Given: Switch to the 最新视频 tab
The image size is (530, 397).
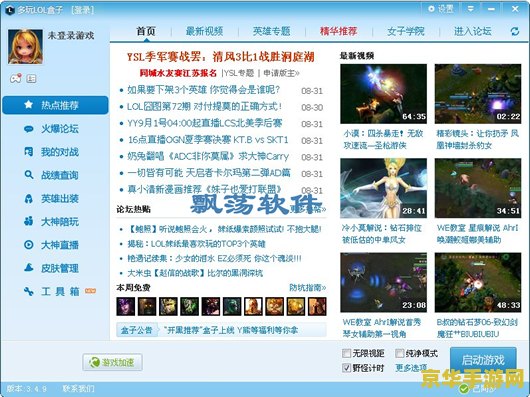Looking at the screenshot, I should tap(204, 31).
